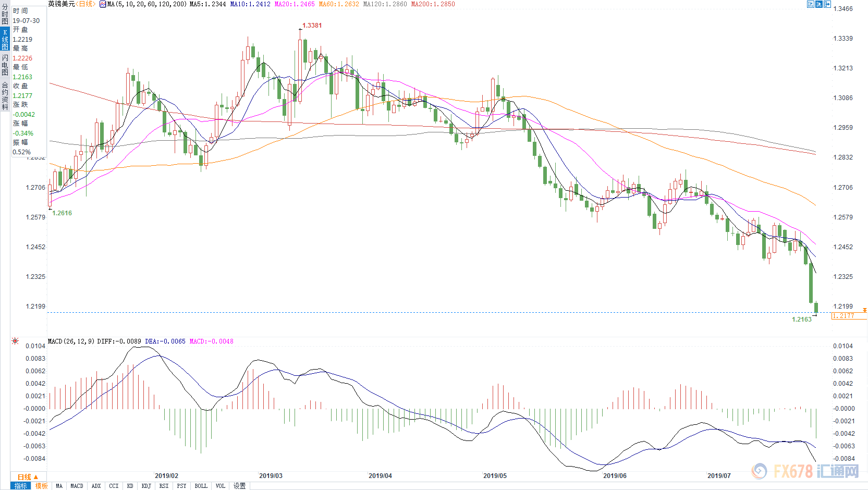The width and height of the screenshot is (868, 490).
Task: Click the opening price 1.2219
Action: pyautogui.click(x=22, y=40)
